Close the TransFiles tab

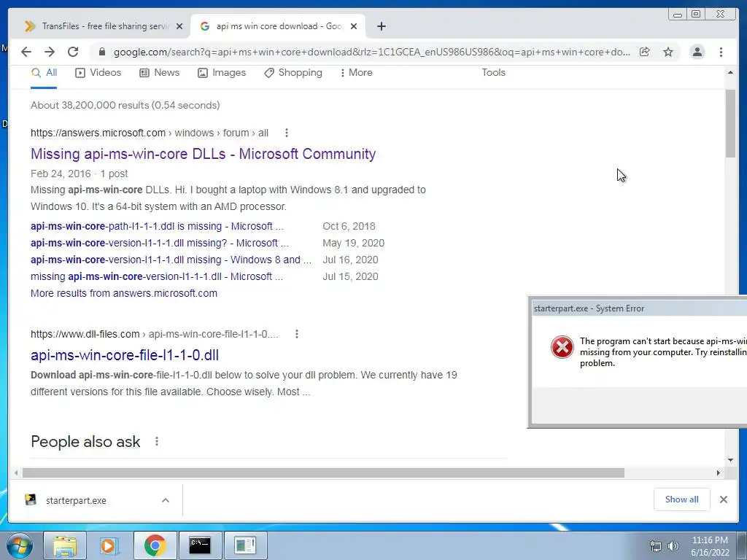[x=179, y=26]
